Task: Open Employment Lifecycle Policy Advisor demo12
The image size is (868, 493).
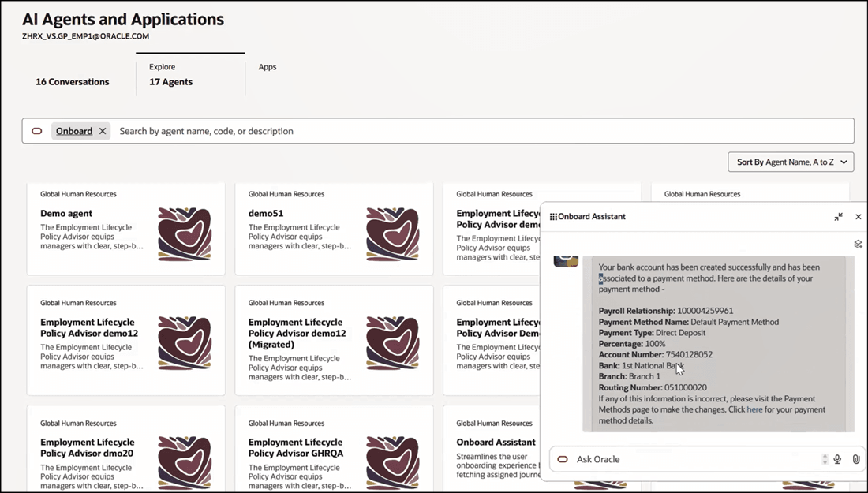Action: [x=126, y=340]
